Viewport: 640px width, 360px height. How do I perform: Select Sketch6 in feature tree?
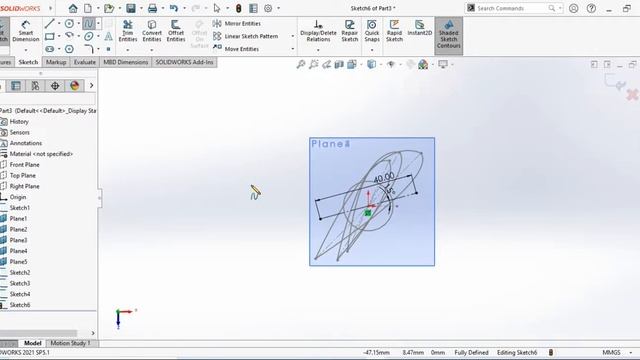click(20, 305)
